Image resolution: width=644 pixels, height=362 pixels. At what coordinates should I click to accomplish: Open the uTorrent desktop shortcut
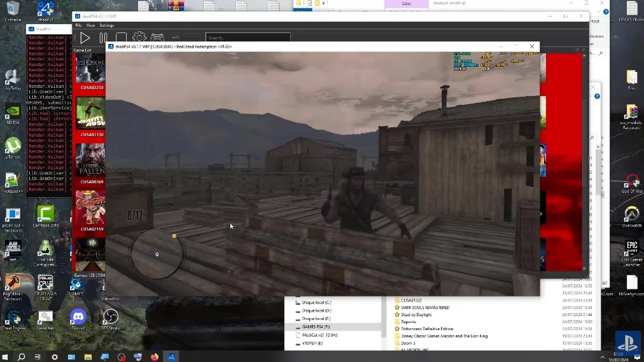pos(13,149)
